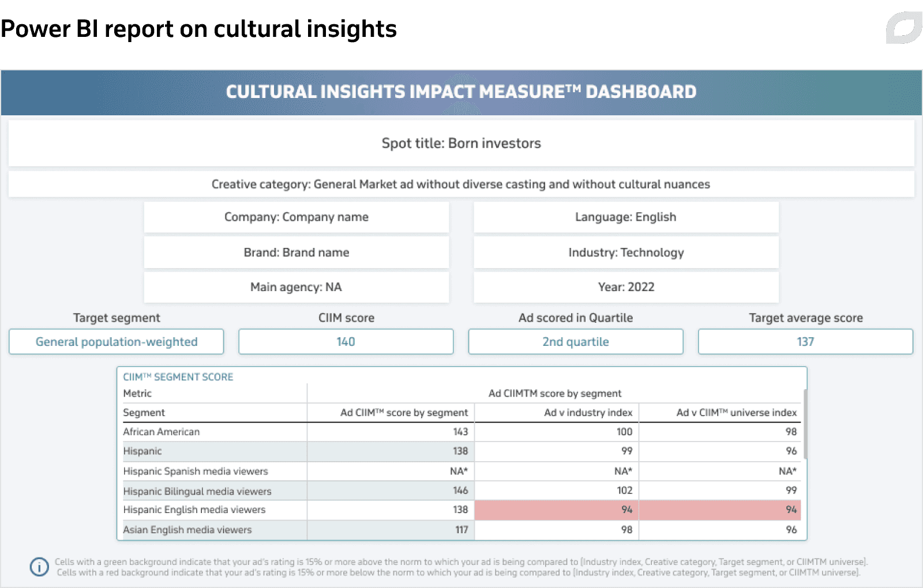Click the Target segment label
Screen dimensions: 923x588
[117, 318]
